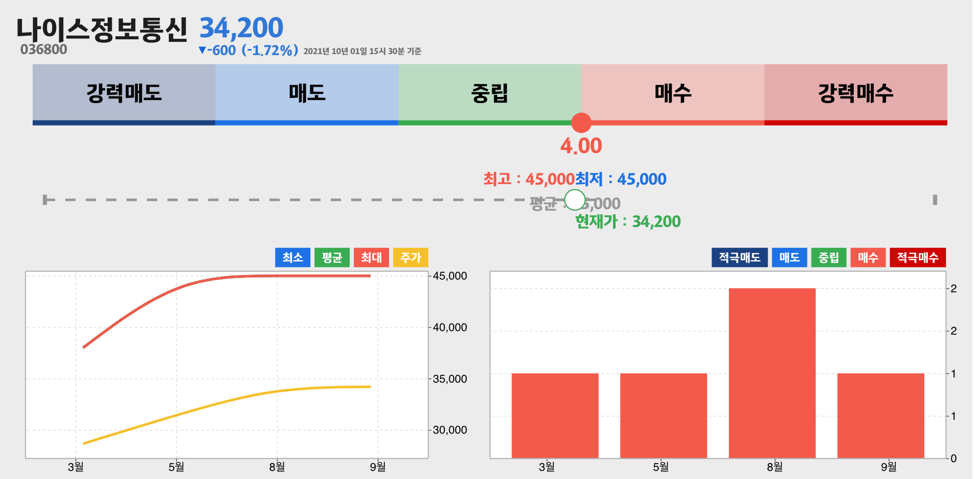Toggle the 최소 series in line chart legend
Viewport: 980px width, 479px height.
click(292, 258)
